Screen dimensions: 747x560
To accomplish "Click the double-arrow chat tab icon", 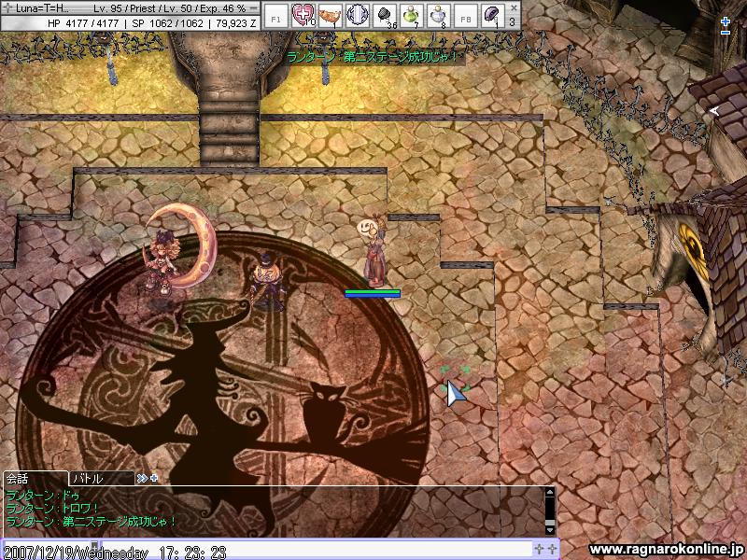I will click(142, 478).
